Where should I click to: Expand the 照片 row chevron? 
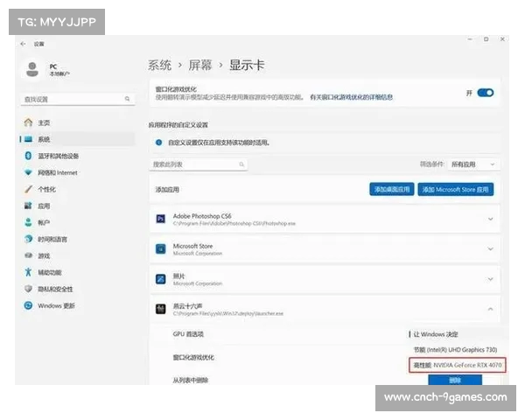(491, 279)
